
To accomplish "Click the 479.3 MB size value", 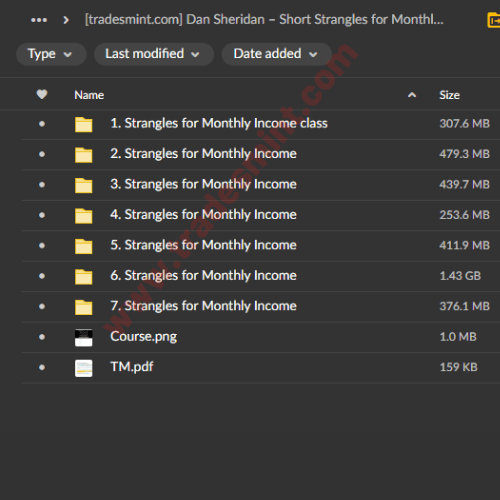I will tap(464, 154).
